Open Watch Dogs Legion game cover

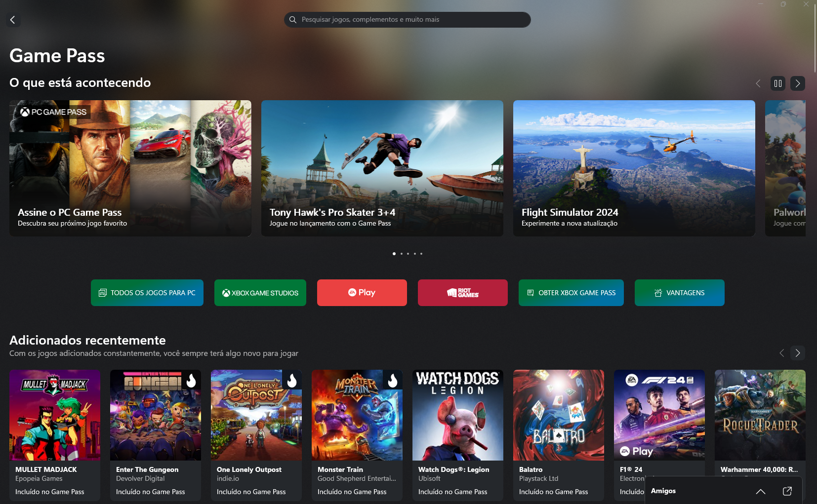click(458, 415)
